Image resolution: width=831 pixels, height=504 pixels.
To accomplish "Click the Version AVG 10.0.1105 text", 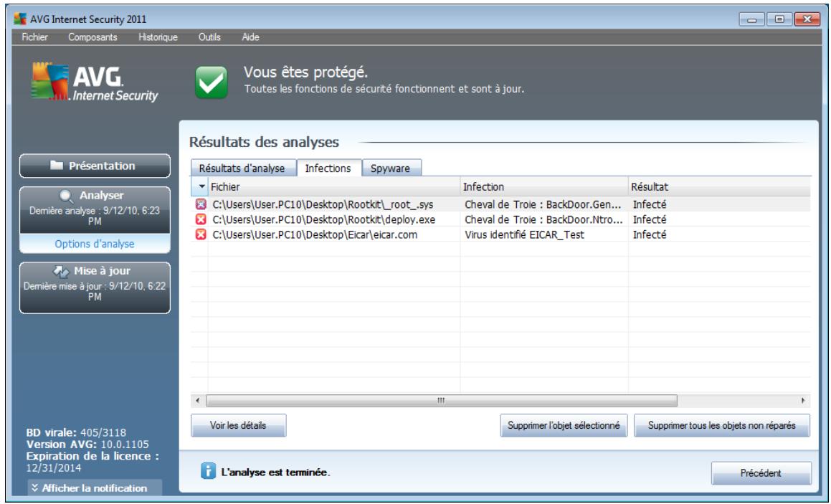I will pos(87,444).
